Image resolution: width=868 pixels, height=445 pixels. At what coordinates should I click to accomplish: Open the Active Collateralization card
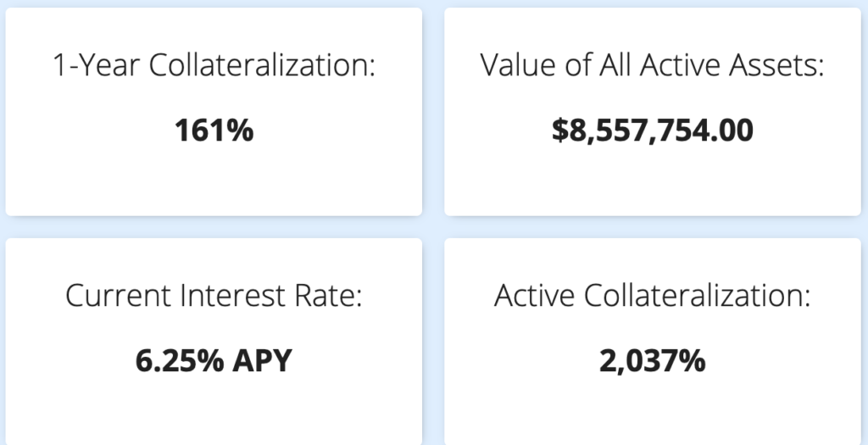[653, 342]
